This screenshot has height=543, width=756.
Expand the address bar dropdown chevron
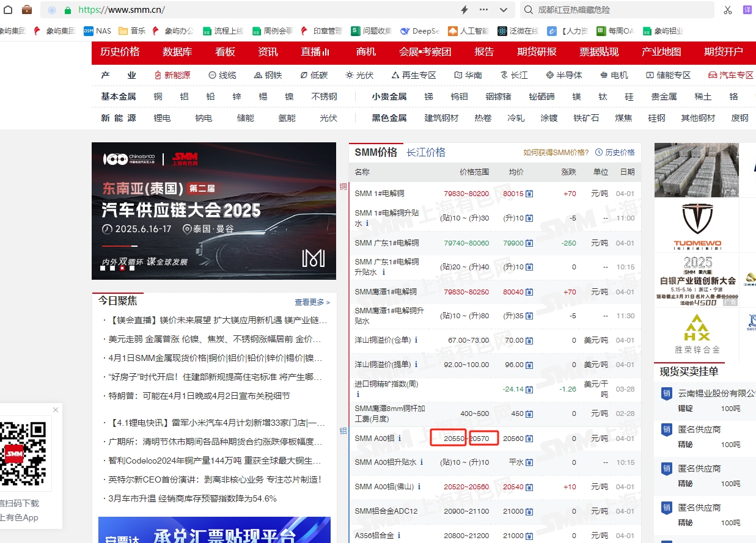coord(503,10)
